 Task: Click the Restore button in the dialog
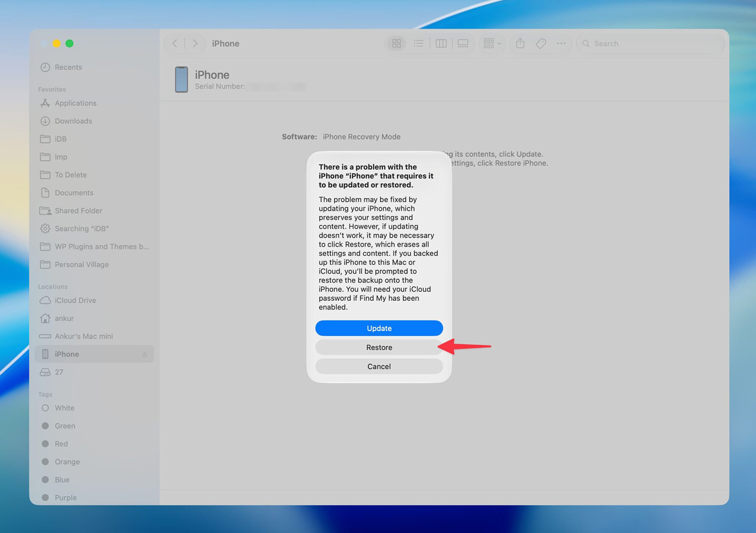(x=379, y=347)
